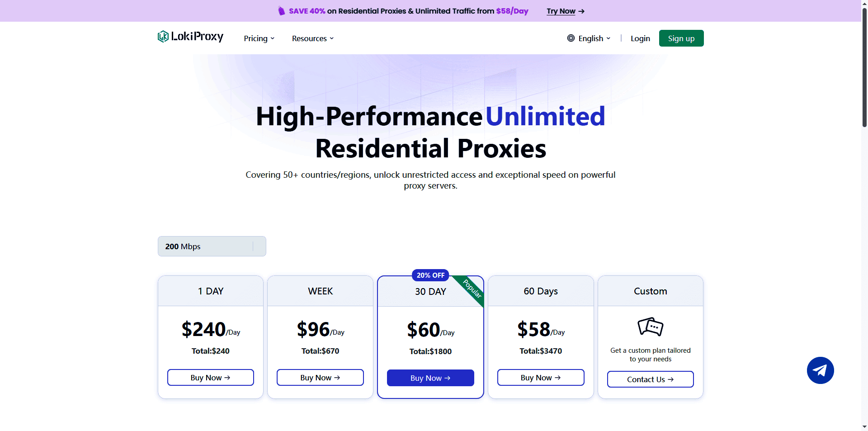Select the 1 DAY plan header
868x431 pixels.
coord(211,291)
